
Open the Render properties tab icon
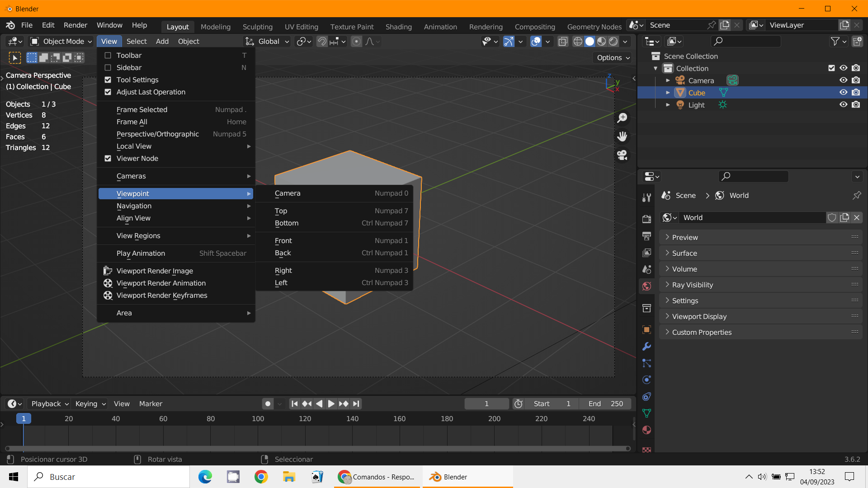(x=646, y=219)
